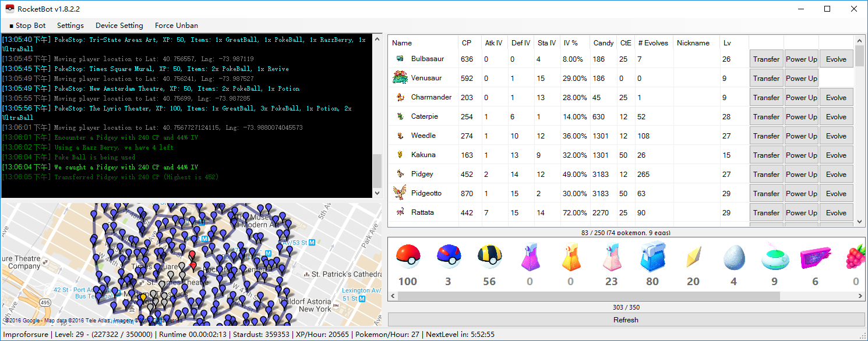
Task: Click the Ultra Ball item icon
Action: tap(489, 256)
